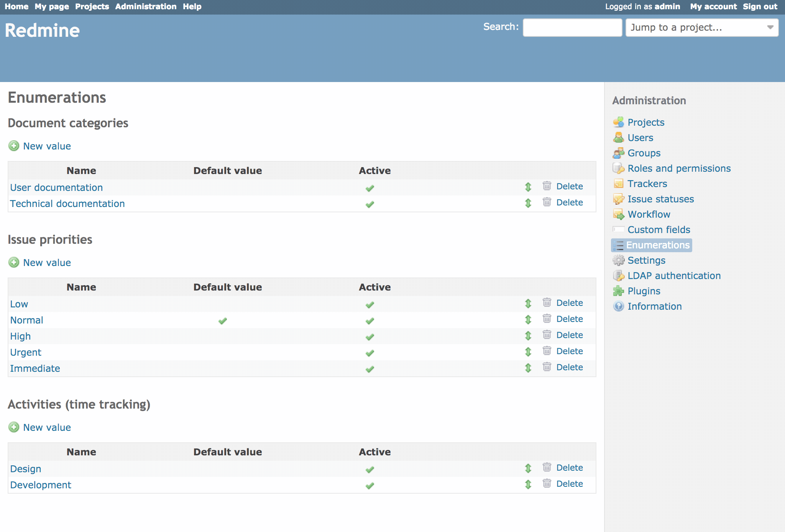The image size is (785, 532).
Task: Open My page in top menu
Action: point(52,7)
